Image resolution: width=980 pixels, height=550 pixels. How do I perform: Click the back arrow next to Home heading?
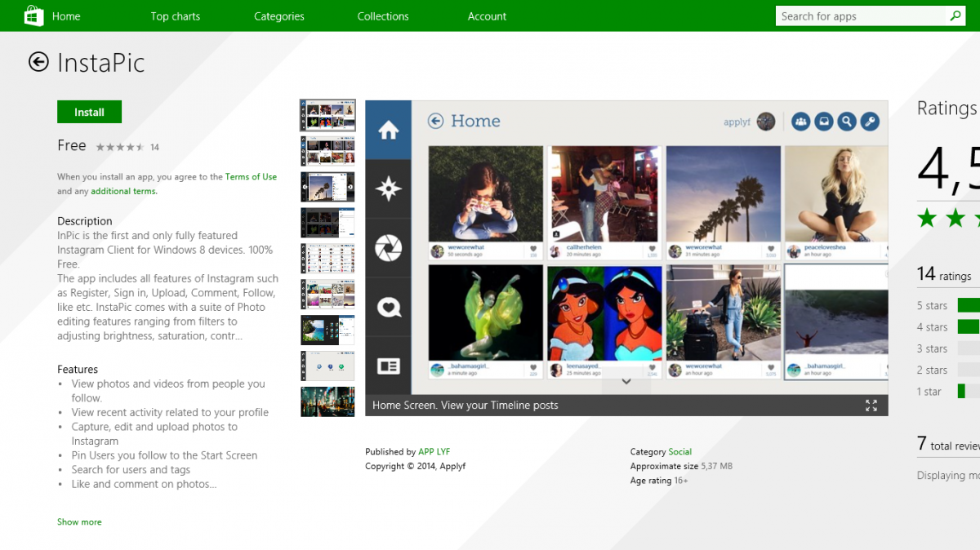coord(436,122)
